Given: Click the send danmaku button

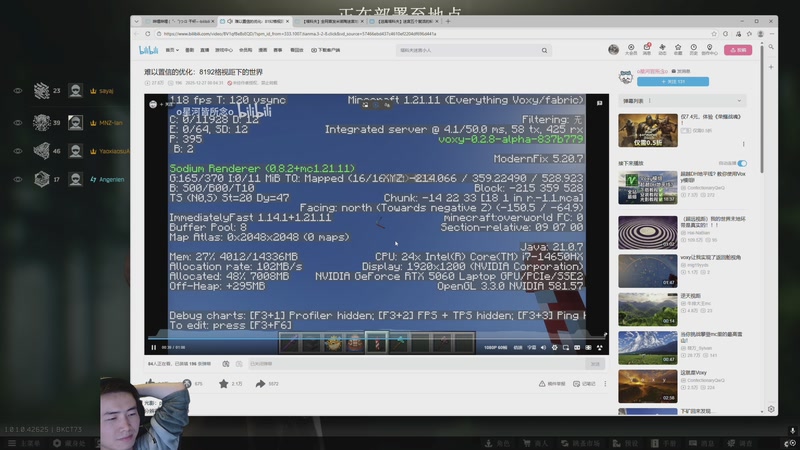Looking at the screenshot, I should pos(595,364).
